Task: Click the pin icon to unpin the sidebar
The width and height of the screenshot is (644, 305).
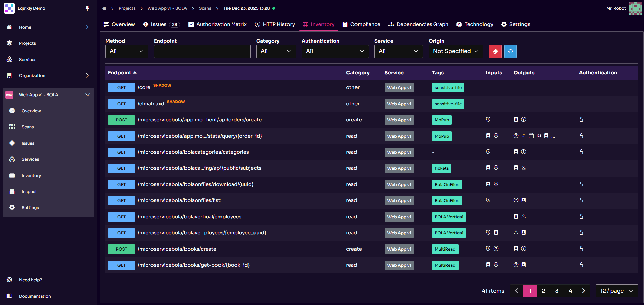Action: [x=87, y=8]
